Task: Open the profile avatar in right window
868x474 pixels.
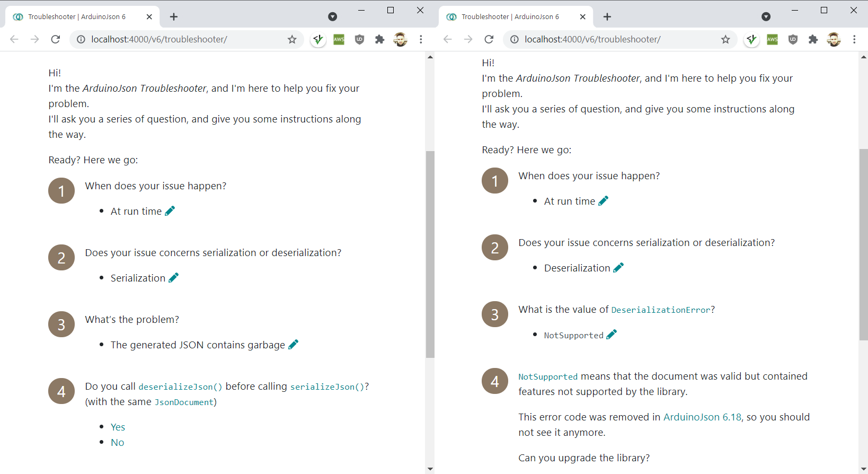Action: 834,39
